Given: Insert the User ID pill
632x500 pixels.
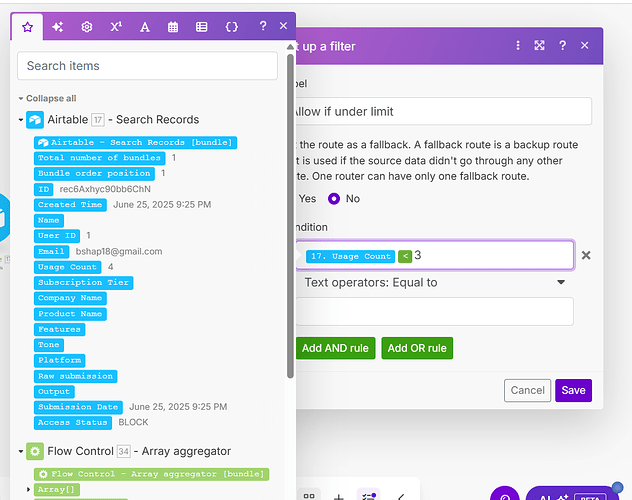Looking at the screenshot, I should 57,236.
